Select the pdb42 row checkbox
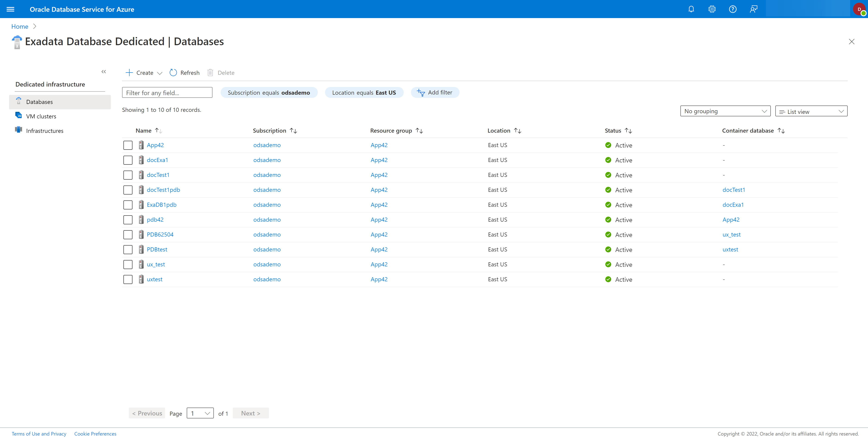Screen dimensions: 868x441 tap(128, 220)
